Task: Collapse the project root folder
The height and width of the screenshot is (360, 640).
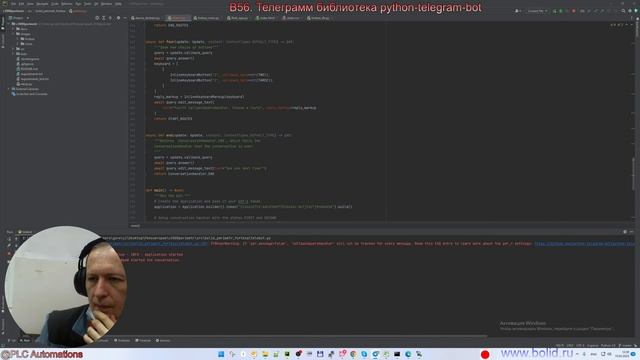Action: (x=9, y=24)
